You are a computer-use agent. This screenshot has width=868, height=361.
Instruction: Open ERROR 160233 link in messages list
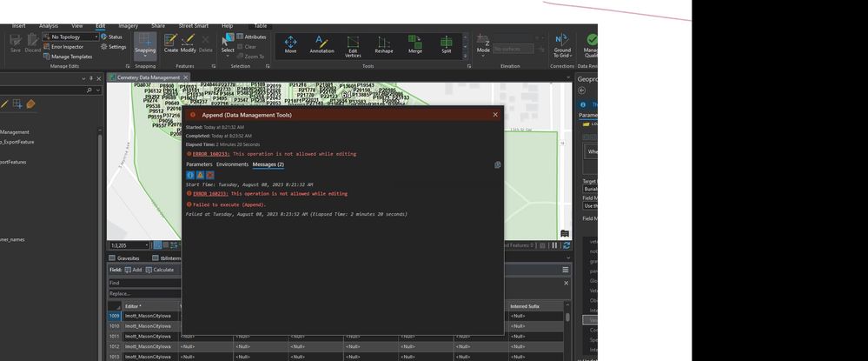tap(210, 193)
